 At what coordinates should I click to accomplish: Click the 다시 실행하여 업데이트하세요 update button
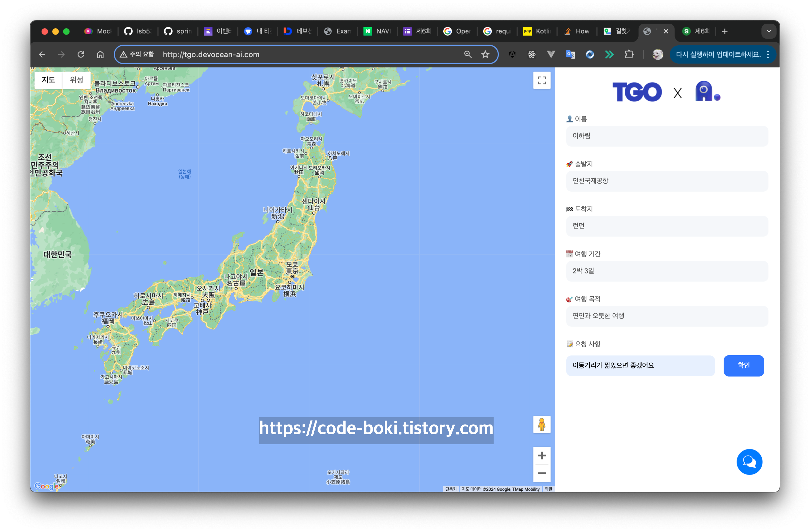718,55
